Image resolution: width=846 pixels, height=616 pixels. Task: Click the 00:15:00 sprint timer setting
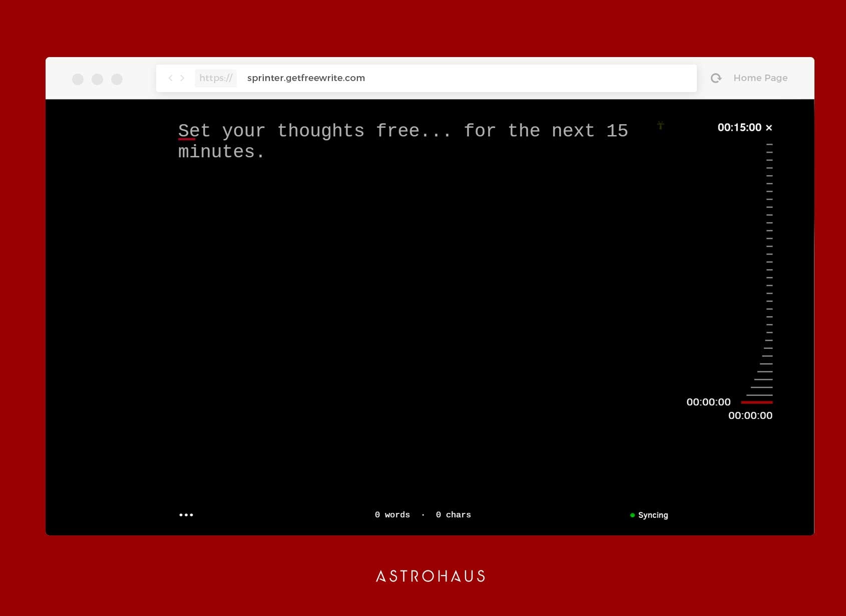739,128
